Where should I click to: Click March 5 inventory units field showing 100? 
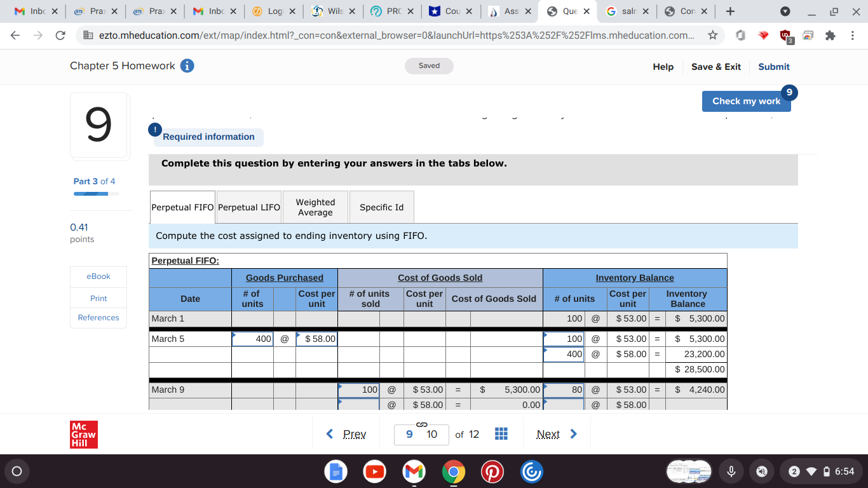pos(564,339)
